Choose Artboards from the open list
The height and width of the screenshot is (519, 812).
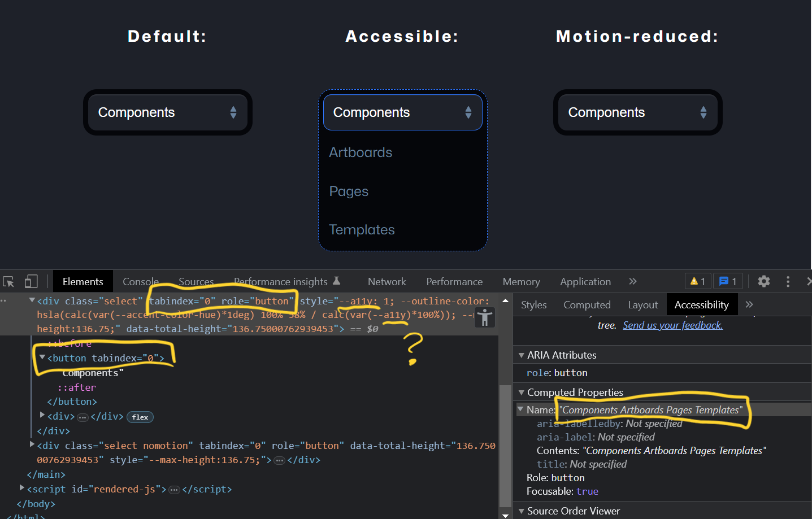[361, 152]
